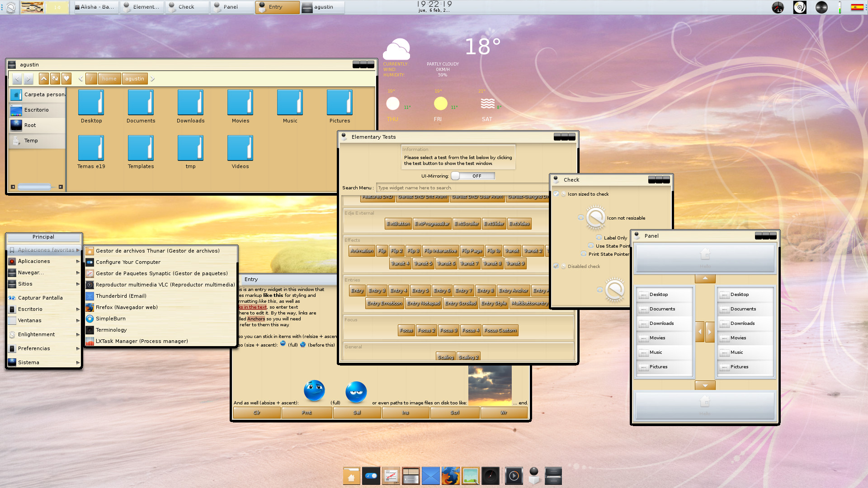Switch to the Check window in the taskbar
Viewport: 868px width, 488px height.
pos(187,7)
